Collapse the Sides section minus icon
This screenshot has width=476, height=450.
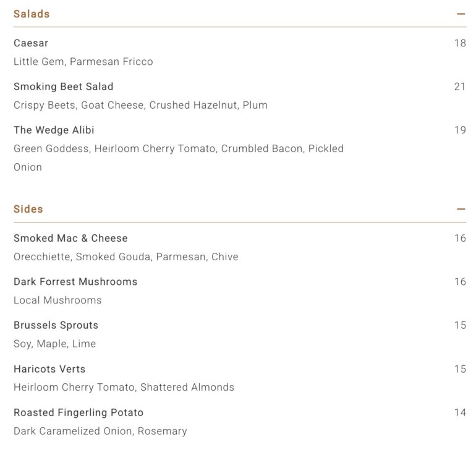[x=461, y=209]
